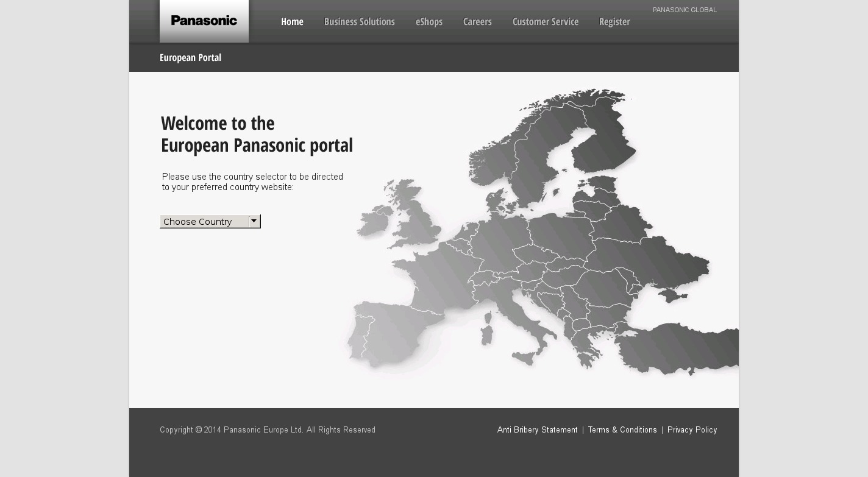Select eShops in the navigation bar

[429, 22]
